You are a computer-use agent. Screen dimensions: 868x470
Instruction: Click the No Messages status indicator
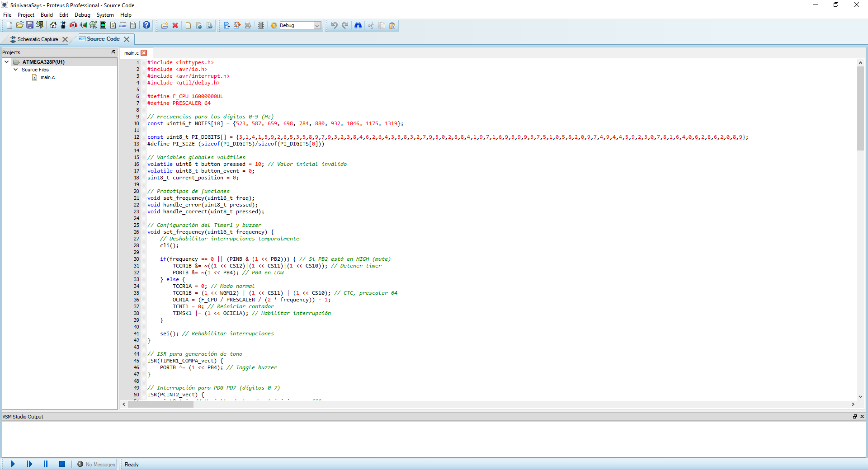point(96,464)
